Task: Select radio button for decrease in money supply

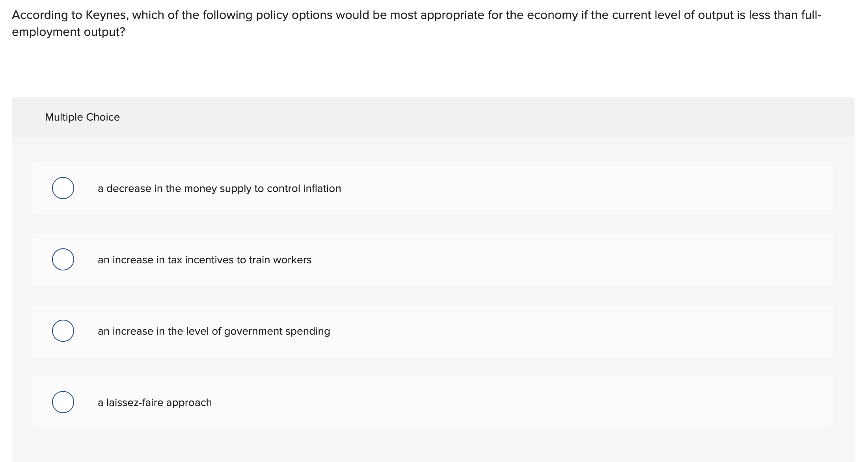Action: pyautogui.click(x=63, y=188)
